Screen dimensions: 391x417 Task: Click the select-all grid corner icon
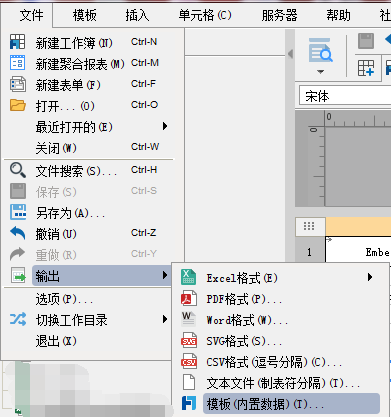tap(309, 226)
